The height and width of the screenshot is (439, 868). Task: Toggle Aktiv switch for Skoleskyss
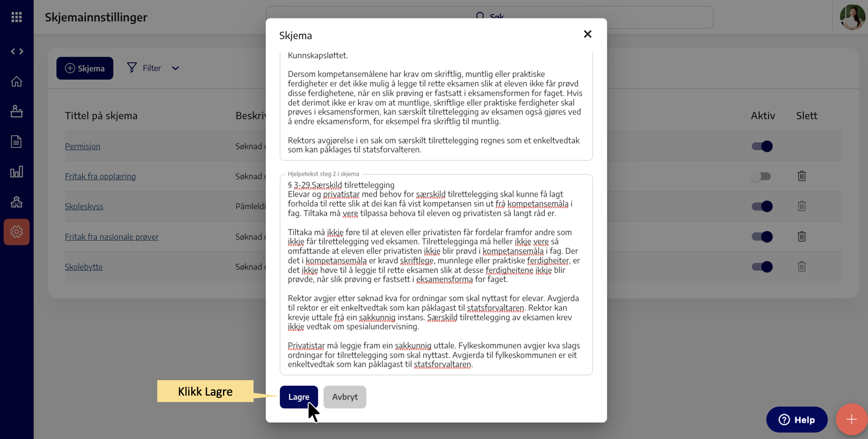coord(762,206)
